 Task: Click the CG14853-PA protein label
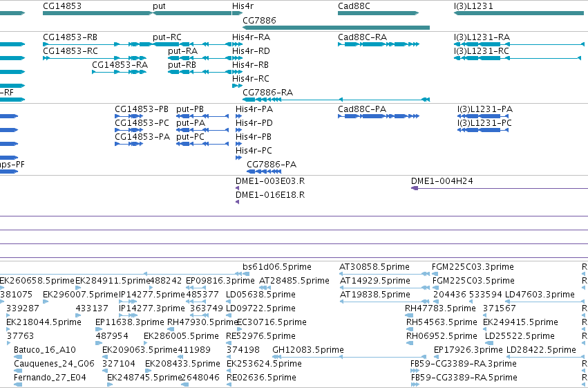tap(142, 137)
